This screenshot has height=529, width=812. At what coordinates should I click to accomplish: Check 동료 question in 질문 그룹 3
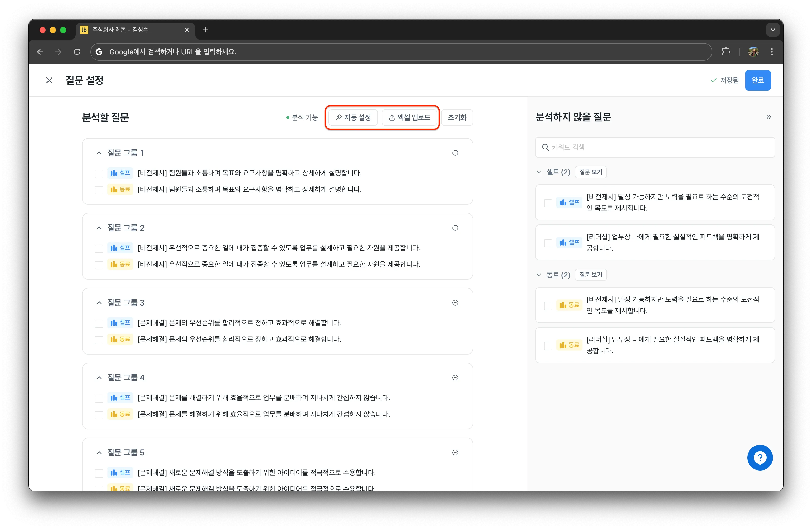click(99, 340)
